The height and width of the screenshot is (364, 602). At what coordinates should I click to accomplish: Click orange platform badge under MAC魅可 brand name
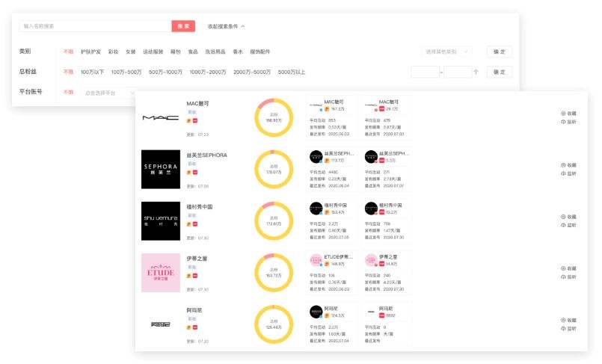[189, 121]
